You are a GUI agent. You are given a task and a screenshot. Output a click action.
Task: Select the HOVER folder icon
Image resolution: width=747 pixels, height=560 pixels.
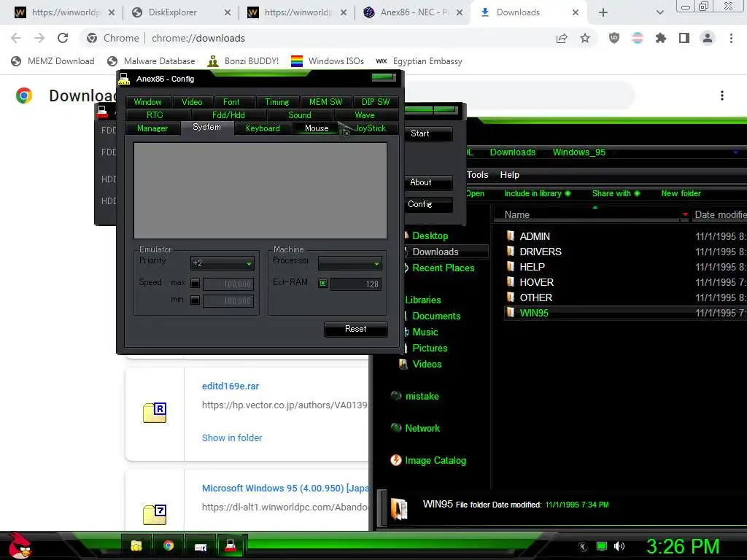coord(511,282)
